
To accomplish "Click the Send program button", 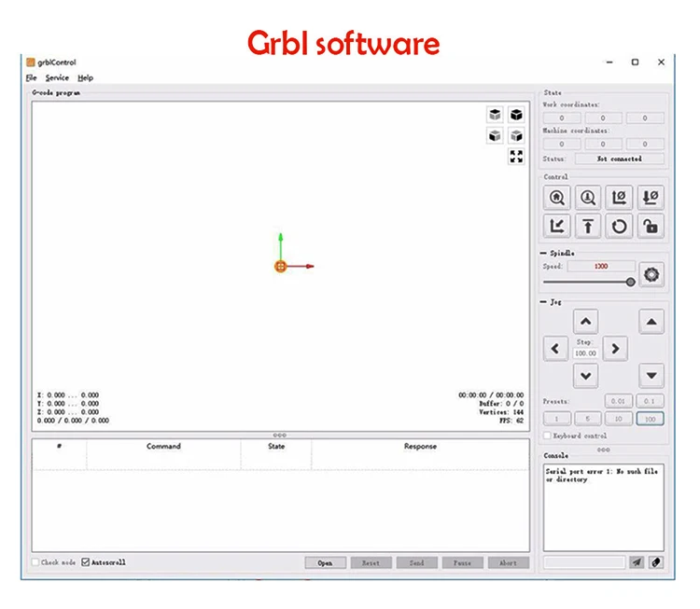I will click(416, 562).
